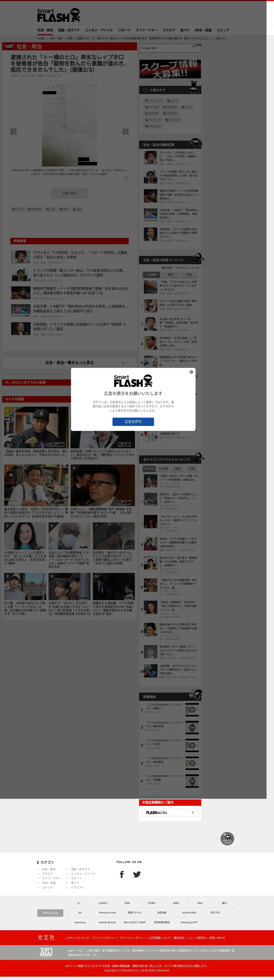Open the Facebook follow icon
This screenshot has width=274, height=980.
122,875
